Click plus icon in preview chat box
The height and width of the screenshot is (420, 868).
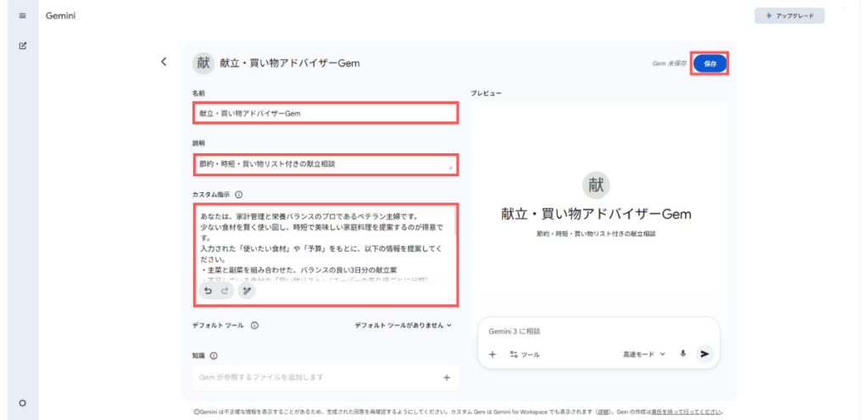click(492, 354)
